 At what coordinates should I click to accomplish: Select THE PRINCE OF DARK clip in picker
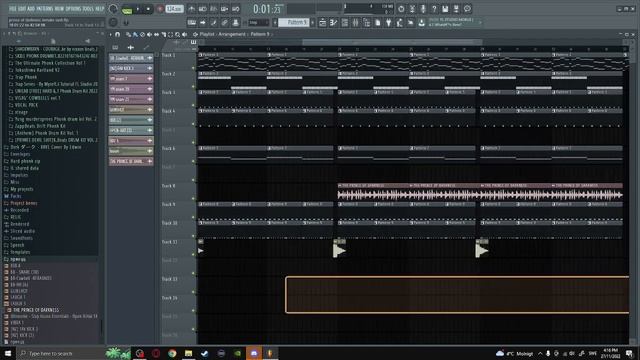(x=131, y=161)
